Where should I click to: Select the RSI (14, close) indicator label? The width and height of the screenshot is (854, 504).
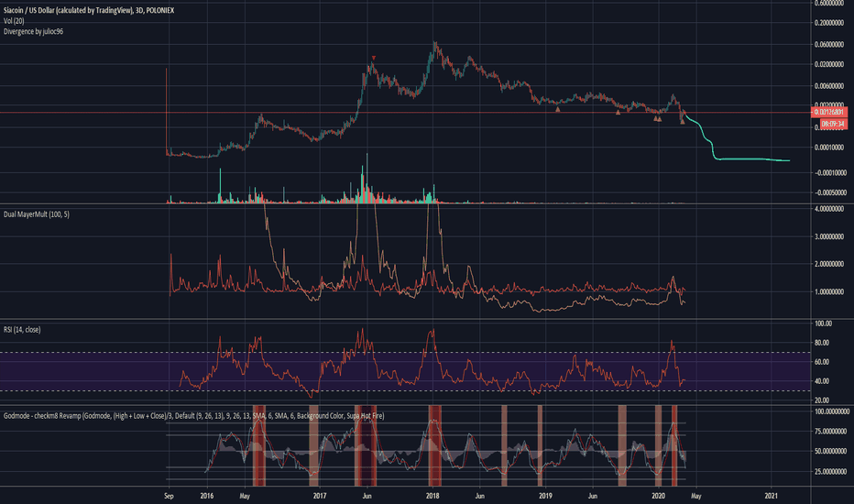[x=22, y=330]
